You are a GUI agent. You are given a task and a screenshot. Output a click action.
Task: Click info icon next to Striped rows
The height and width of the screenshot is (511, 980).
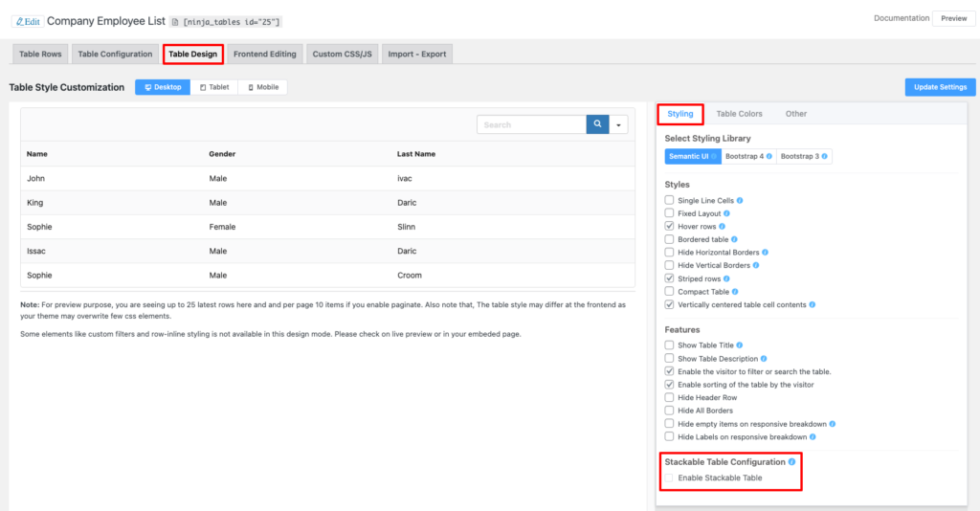[x=726, y=278]
